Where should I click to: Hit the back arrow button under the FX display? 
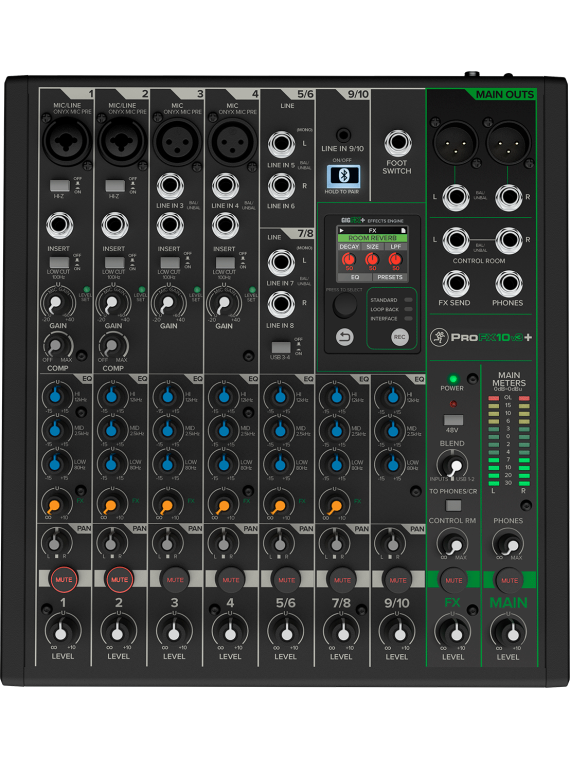click(344, 337)
